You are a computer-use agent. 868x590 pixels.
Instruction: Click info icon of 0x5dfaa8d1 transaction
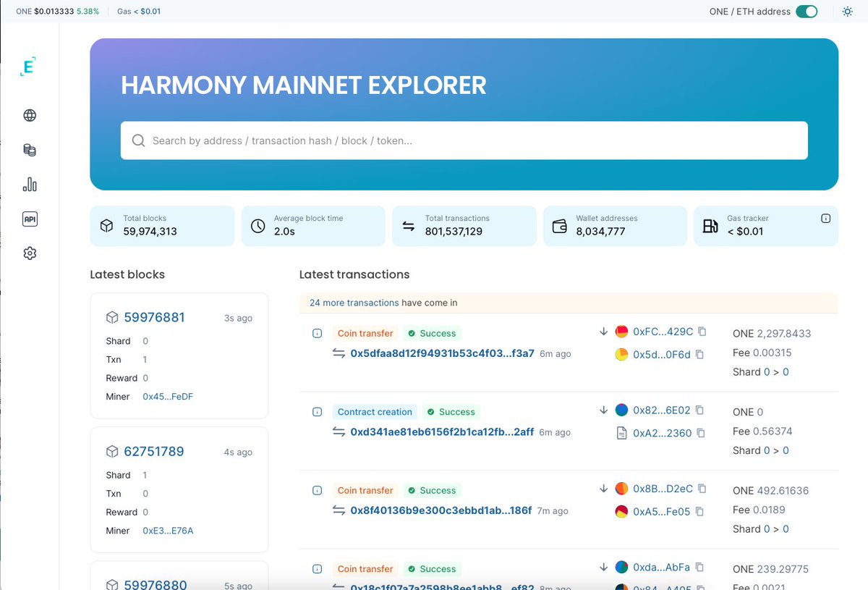[x=317, y=334]
